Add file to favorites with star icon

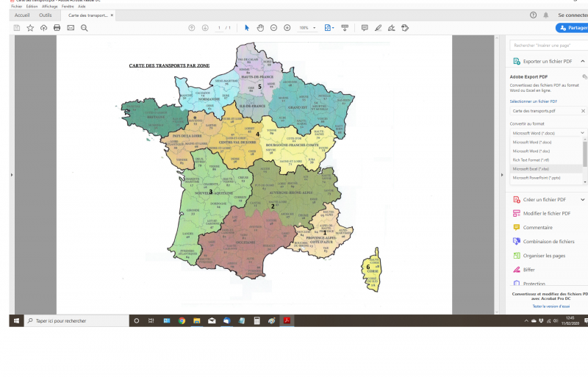click(30, 28)
